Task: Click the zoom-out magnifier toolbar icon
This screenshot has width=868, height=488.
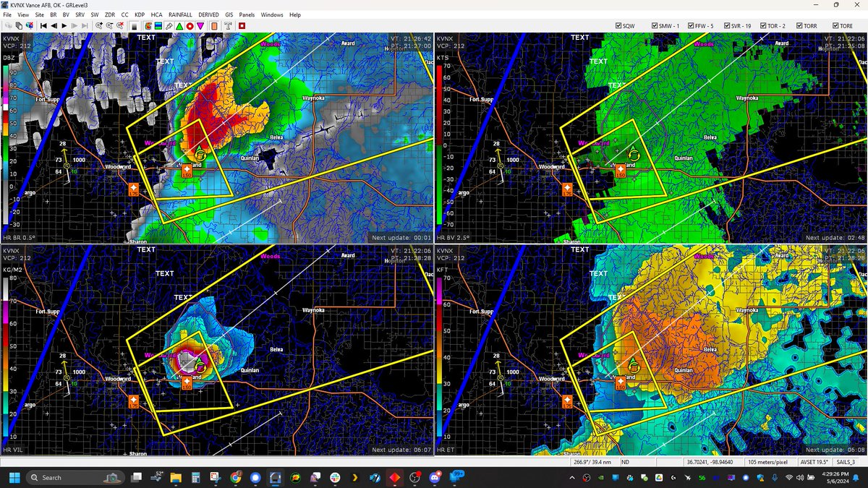Action: coord(109,26)
